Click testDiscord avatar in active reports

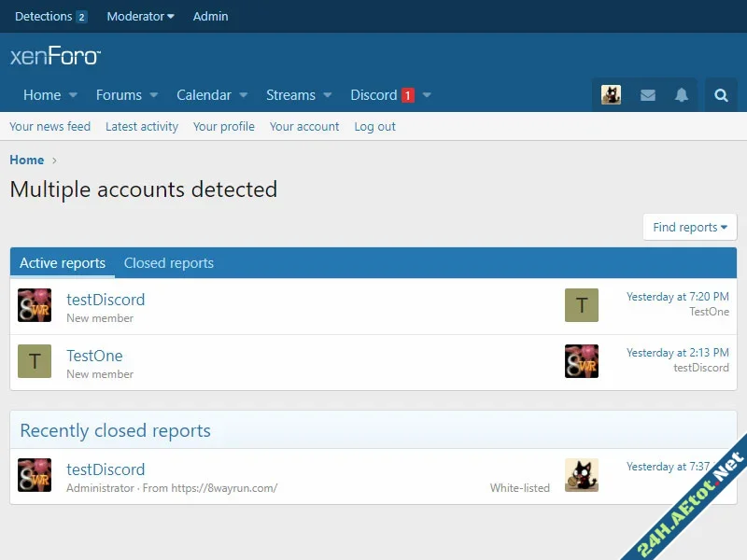pyautogui.click(x=35, y=305)
